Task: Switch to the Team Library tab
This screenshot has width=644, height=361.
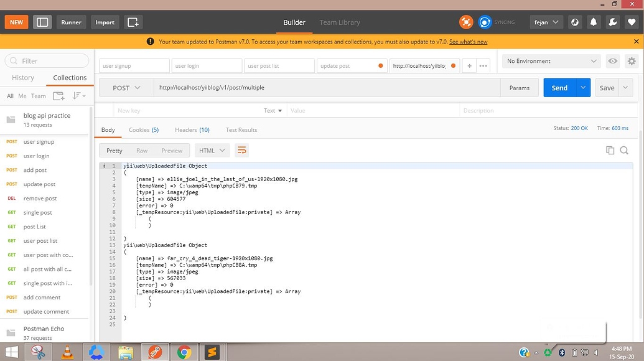Action: pos(339,22)
